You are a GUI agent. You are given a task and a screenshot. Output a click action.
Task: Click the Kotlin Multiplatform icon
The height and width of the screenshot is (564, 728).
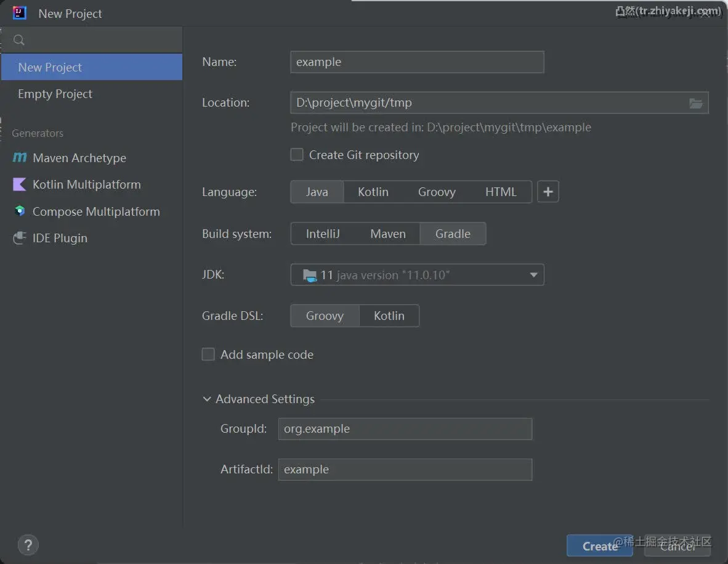click(20, 184)
